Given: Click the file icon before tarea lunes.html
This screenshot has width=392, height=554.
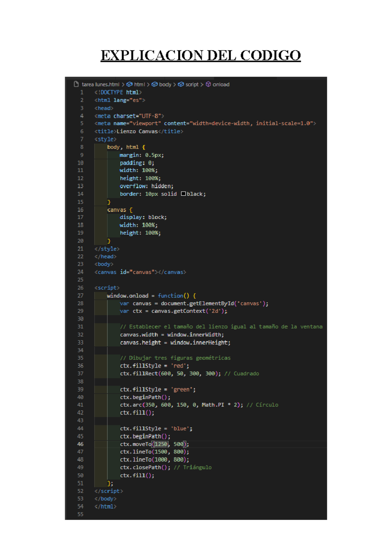Looking at the screenshot, I should pyautogui.click(x=76, y=84).
